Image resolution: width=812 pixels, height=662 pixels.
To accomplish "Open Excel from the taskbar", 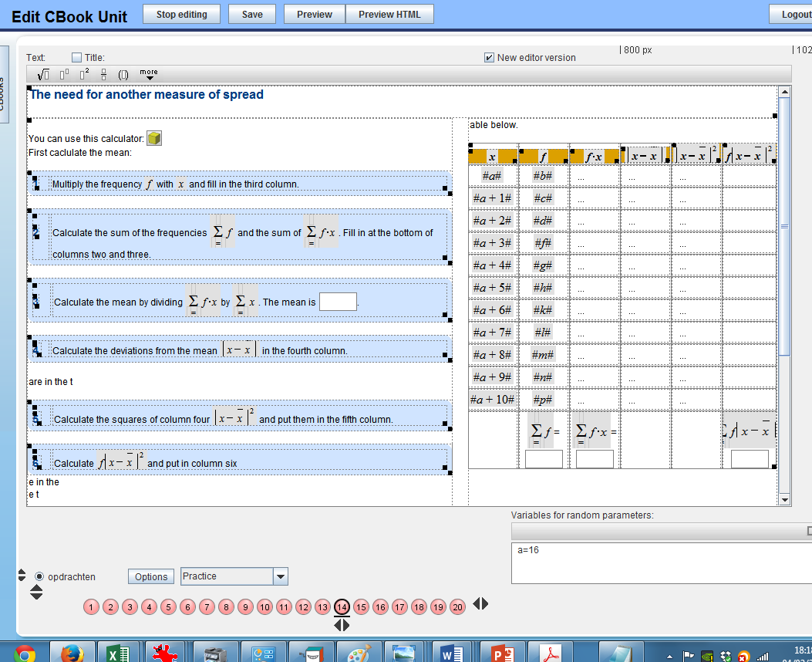I will coord(117,654).
